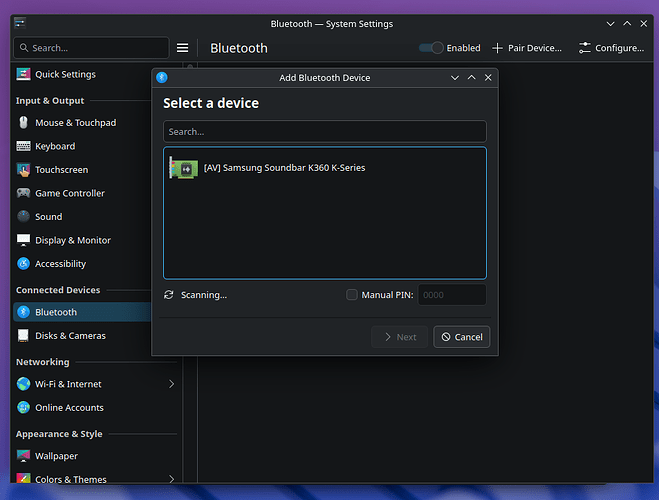Click the Cancel button in the dialog

(462, 337)
